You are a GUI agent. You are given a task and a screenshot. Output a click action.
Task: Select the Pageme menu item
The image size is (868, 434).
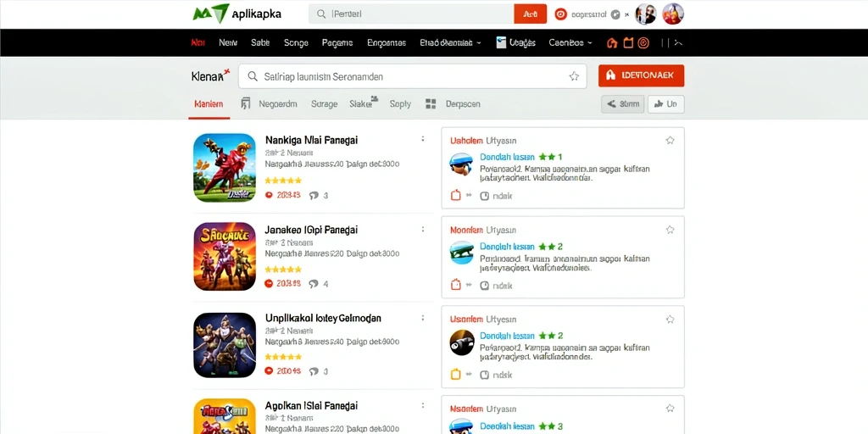pyautogui.click(x=337, y=42)
